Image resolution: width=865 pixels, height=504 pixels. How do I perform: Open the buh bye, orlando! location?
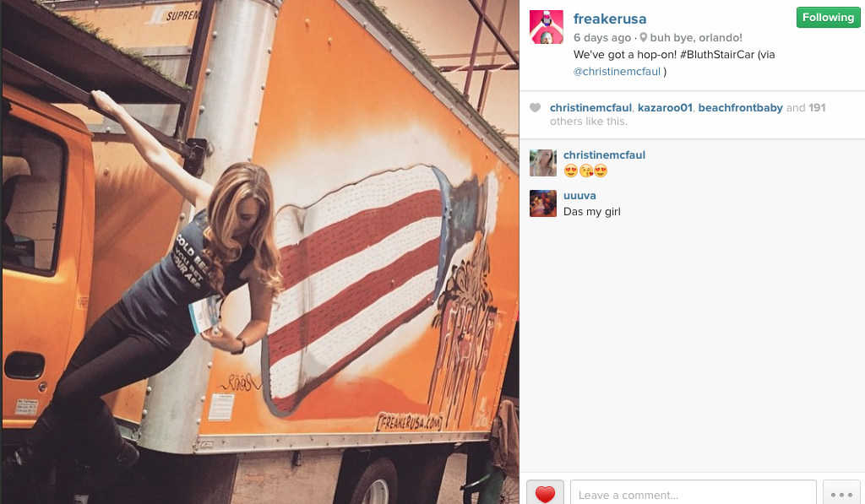pyautogui.click(x=696, y=37)
